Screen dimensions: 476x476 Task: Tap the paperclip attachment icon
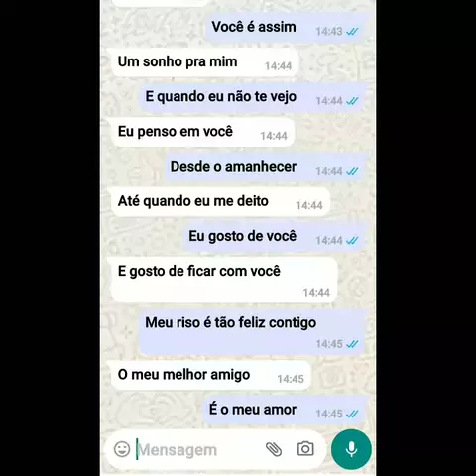click(x=274, y=449)
